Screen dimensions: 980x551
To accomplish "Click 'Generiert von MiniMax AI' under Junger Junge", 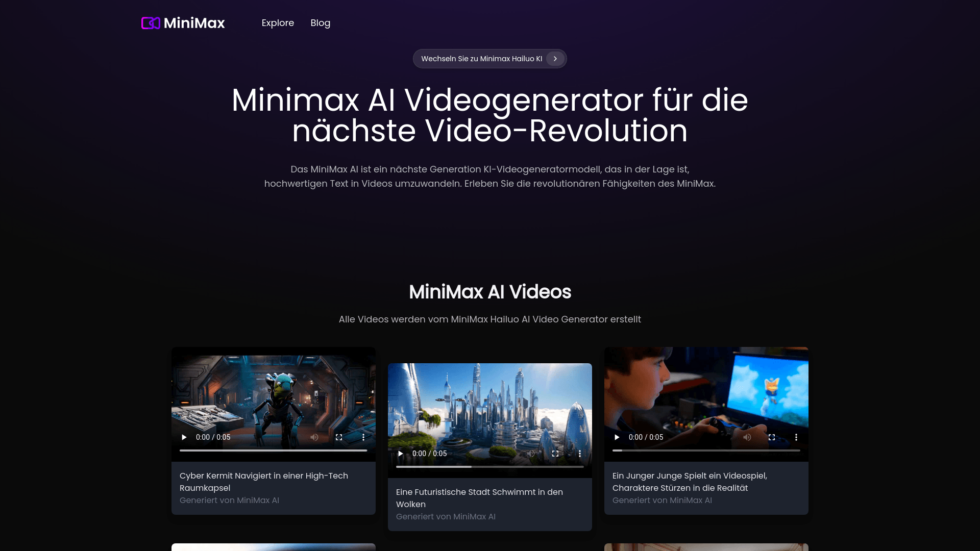I will (x=662, y=500).
